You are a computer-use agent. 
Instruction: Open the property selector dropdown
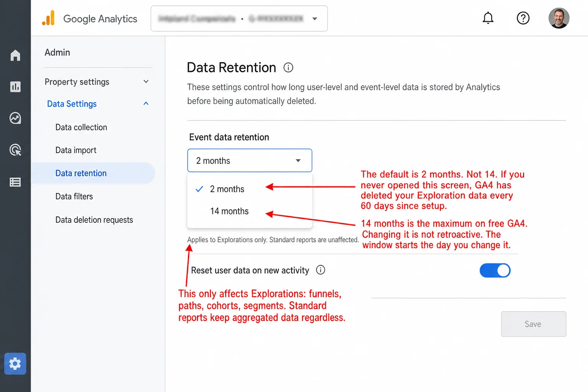(x=239, y=18)
